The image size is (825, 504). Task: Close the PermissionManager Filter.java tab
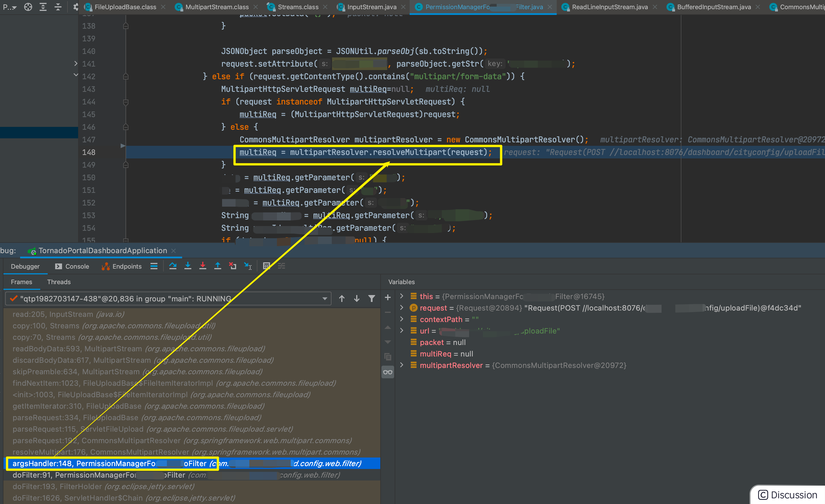point(550,7)
